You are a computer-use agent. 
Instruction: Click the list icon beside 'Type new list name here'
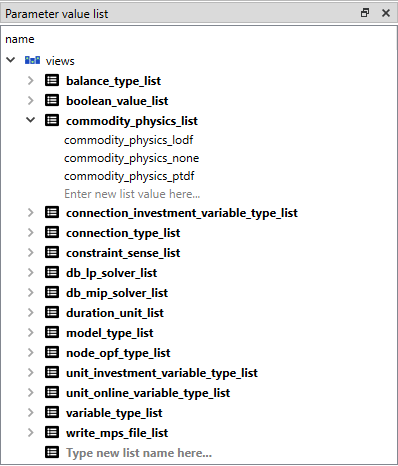click(52, 452)
